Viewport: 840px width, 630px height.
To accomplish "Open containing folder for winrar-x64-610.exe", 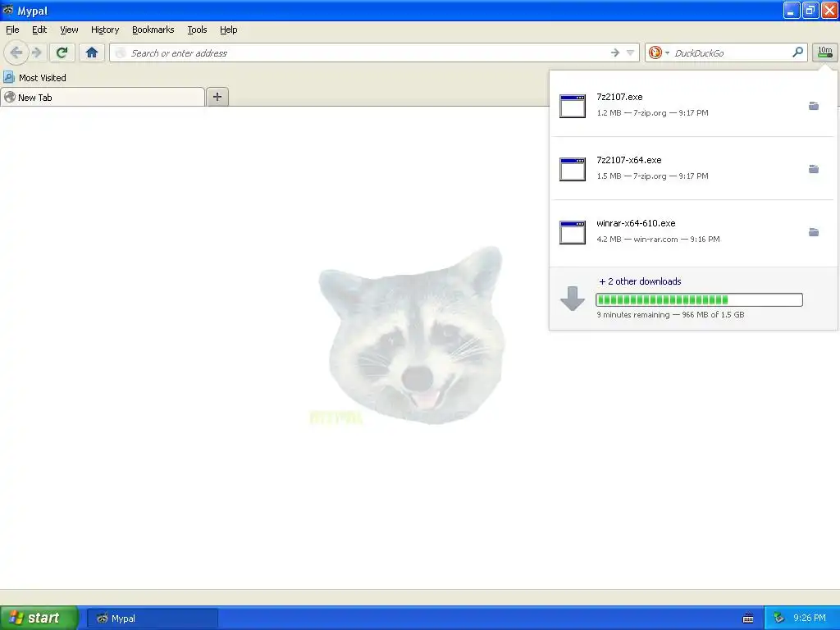I will 813,232.
